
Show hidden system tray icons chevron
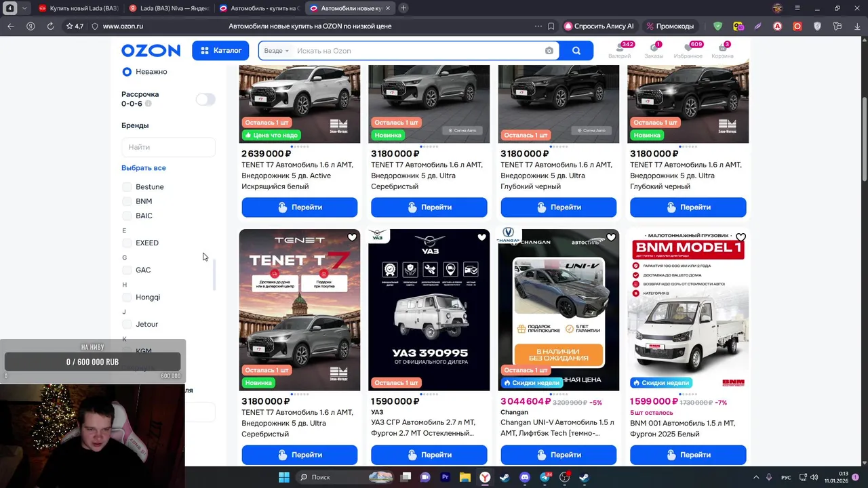tap(756, 477)
